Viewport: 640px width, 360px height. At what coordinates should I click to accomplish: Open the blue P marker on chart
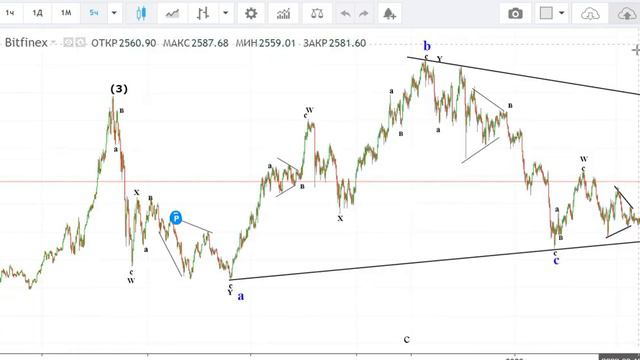[176, 218]
